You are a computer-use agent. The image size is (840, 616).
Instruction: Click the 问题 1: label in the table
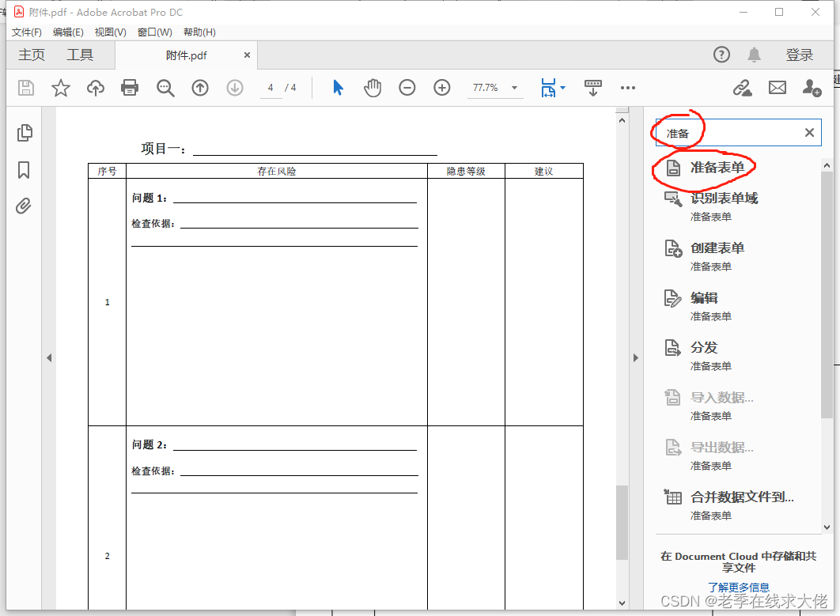149,198
